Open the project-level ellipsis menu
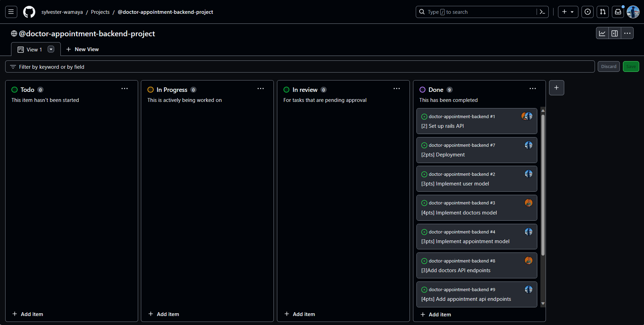 pyautogui.click(x=627, y=33)
